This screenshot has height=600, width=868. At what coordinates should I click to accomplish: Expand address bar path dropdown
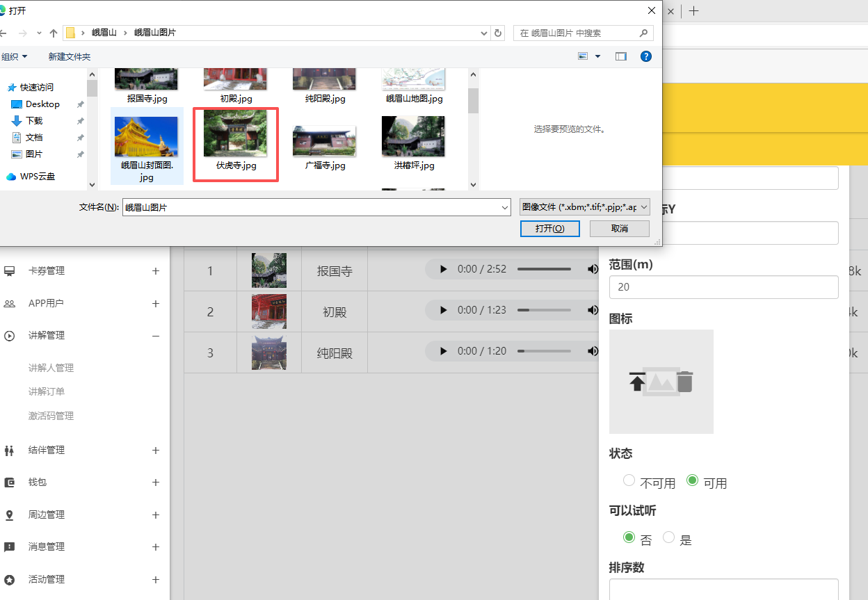click(484, 33)
